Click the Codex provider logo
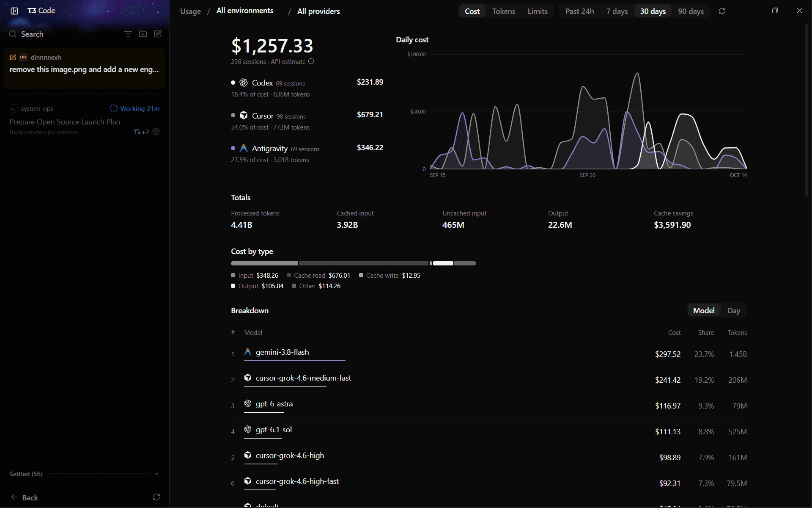812x508 pixels. (244, 83)
